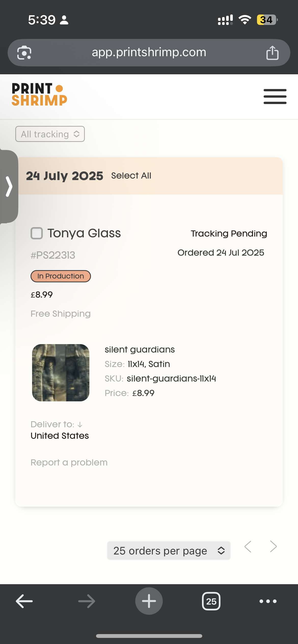Open the All tracking filter dropdown
Viewport: 298px width, 644px height.
point(50,134)
